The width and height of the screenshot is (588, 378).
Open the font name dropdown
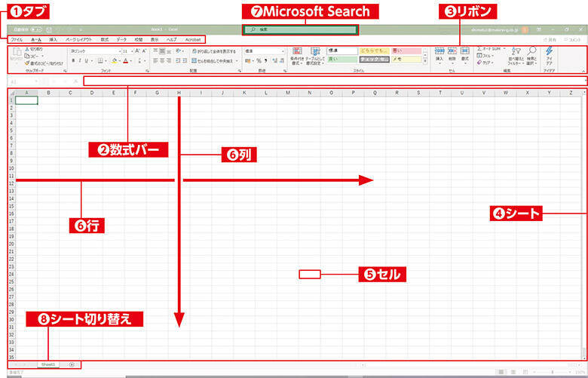[119, 51]
